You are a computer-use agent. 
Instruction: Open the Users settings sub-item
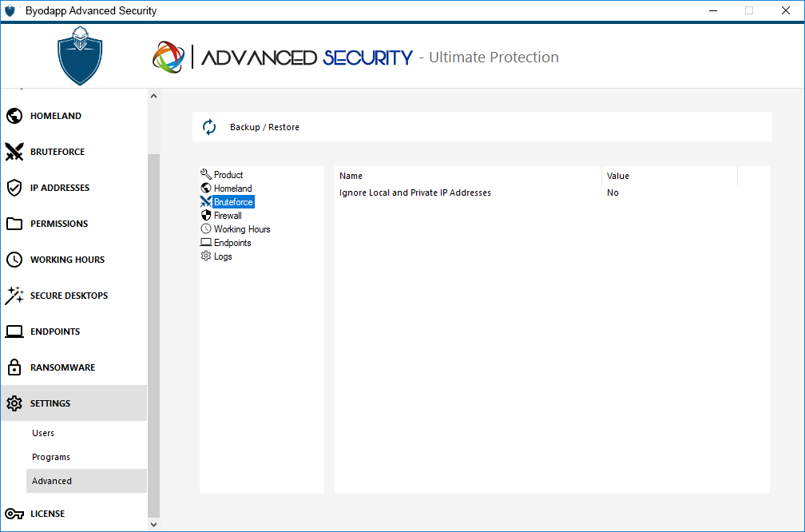click(x=86, y=433)
